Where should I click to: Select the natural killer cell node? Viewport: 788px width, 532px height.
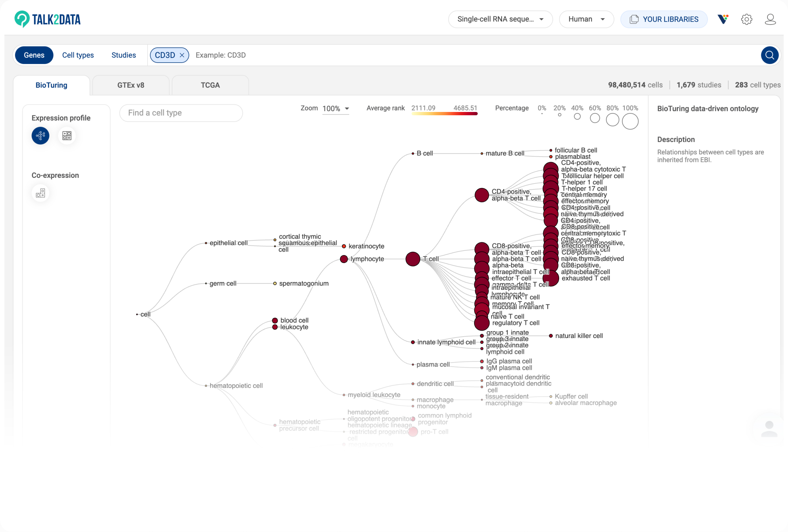551,336
